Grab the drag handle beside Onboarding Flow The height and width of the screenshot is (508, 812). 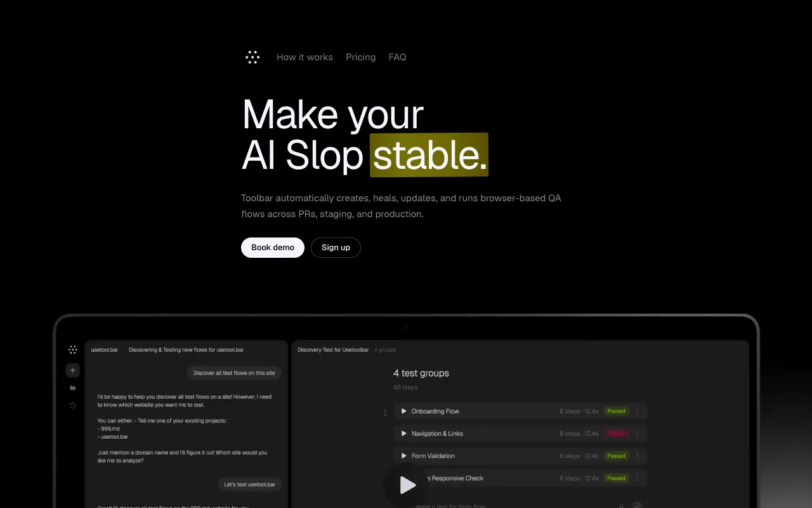click(385, 412)
